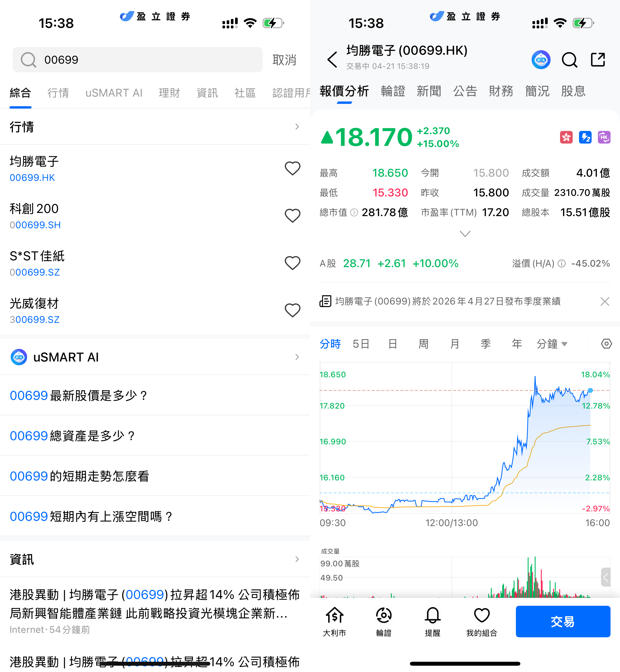Expand more quote details chevron
This screenshot has height=672, width=620.
(x=465, y=233)
